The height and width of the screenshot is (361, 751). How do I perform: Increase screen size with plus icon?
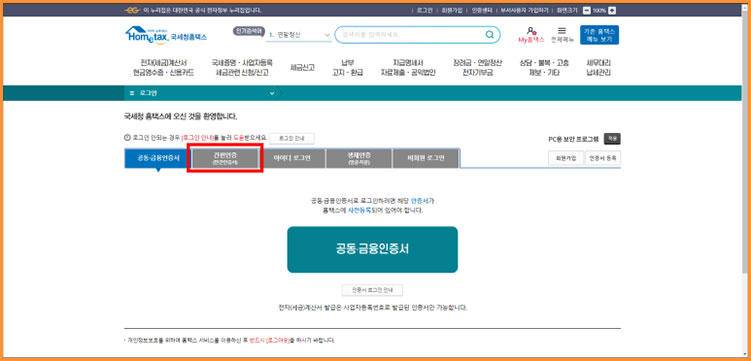pyautogui.click(x=612, y=10)
